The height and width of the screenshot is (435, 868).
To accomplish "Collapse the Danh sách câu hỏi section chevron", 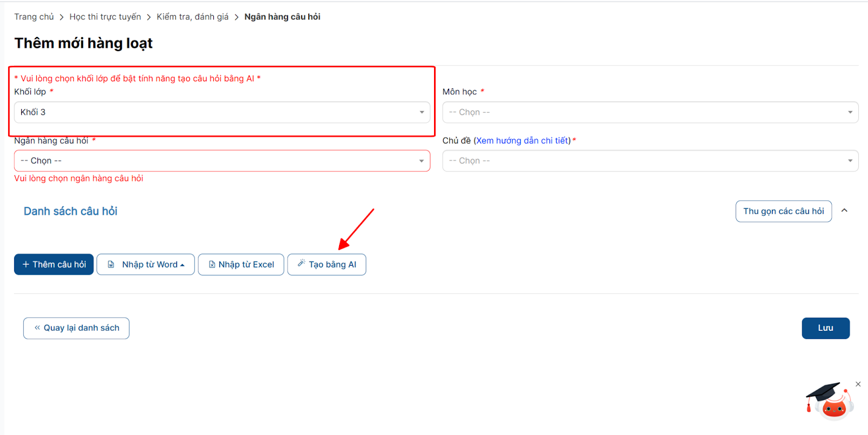I will click(844, 210).
